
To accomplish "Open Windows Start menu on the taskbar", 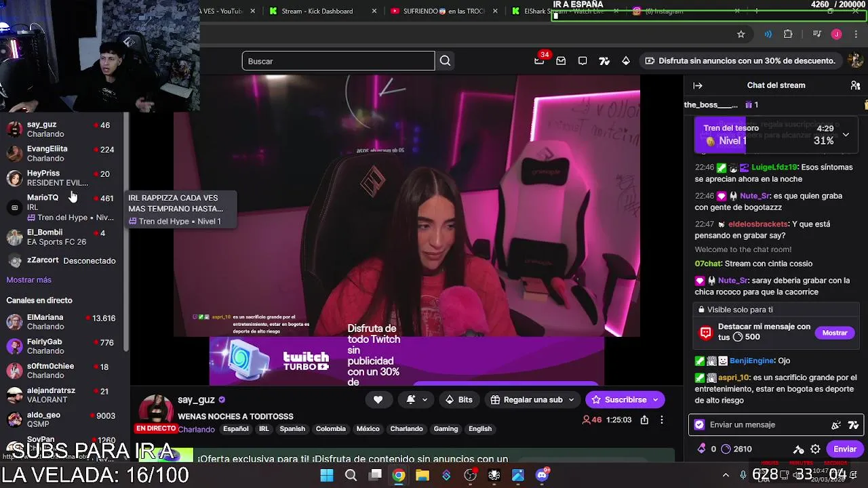I will (327, 475).
